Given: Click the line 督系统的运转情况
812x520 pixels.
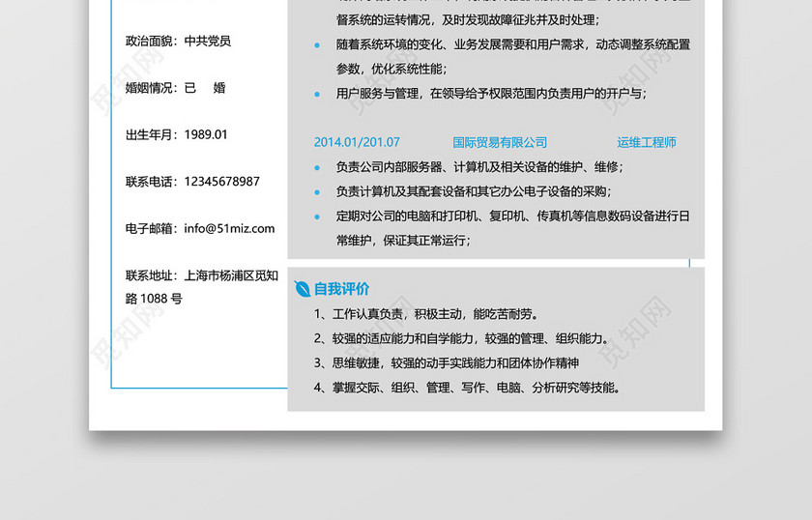Looking at the screenshot, I should (x=468, y=20).
